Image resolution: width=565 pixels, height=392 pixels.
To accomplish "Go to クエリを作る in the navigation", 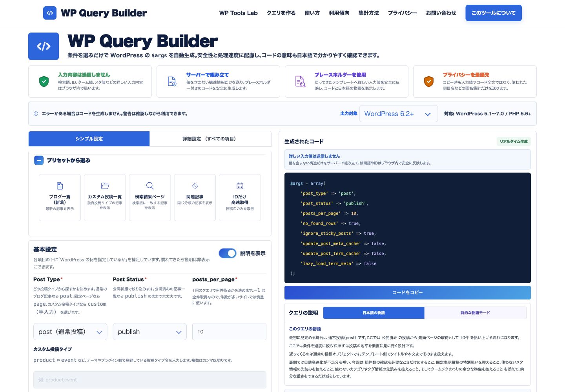I will tap(281, 13).
